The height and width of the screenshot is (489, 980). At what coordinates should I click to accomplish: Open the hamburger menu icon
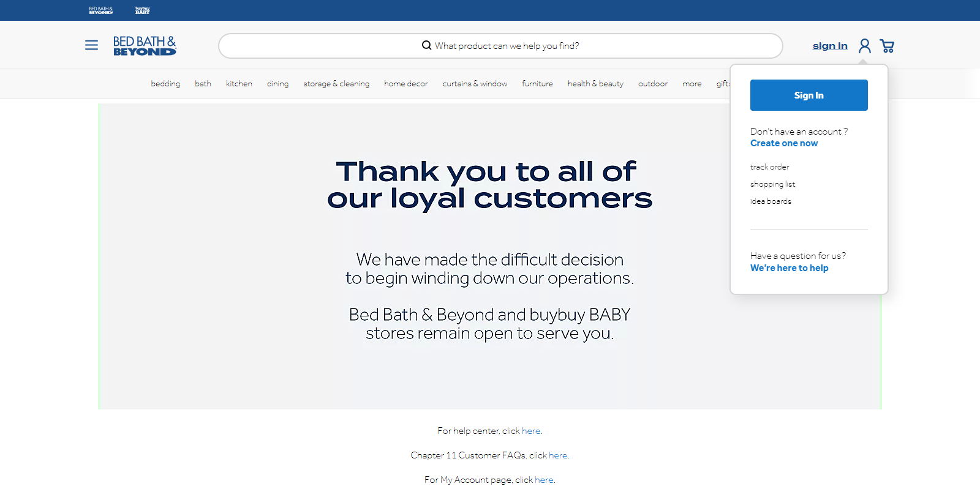[91, 45]
